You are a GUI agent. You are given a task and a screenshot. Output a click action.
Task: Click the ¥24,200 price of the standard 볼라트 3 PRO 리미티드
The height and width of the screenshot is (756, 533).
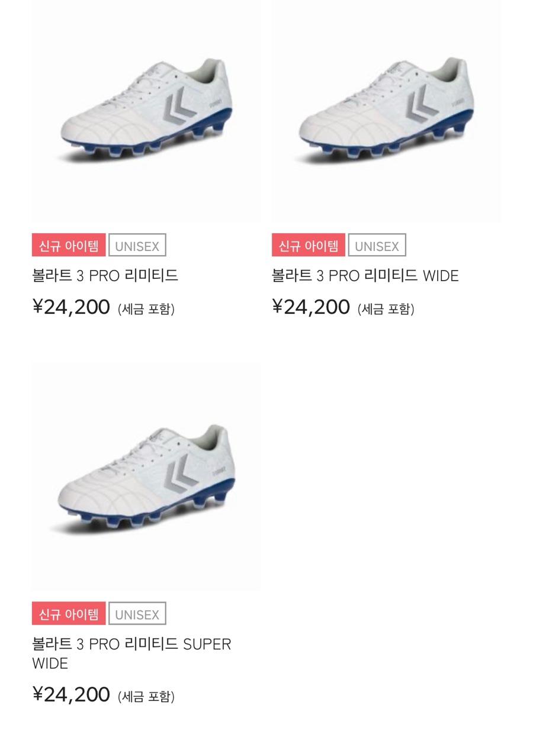click(x=71, y=308)
